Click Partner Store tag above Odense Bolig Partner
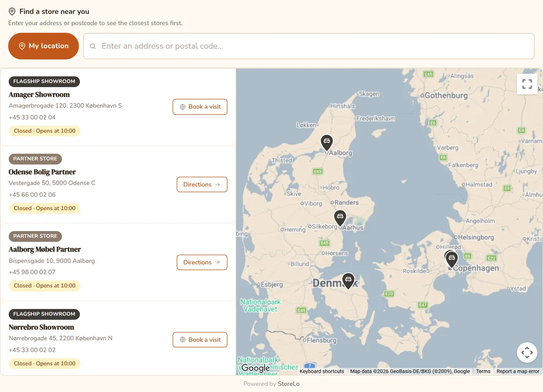 coord(35,159)
